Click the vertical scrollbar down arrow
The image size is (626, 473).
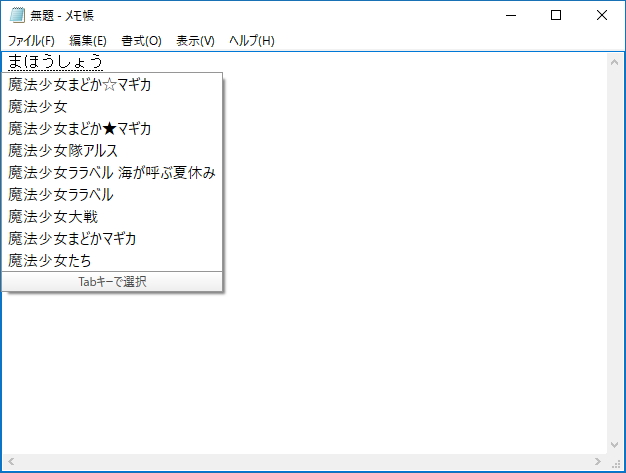point(614,445)
